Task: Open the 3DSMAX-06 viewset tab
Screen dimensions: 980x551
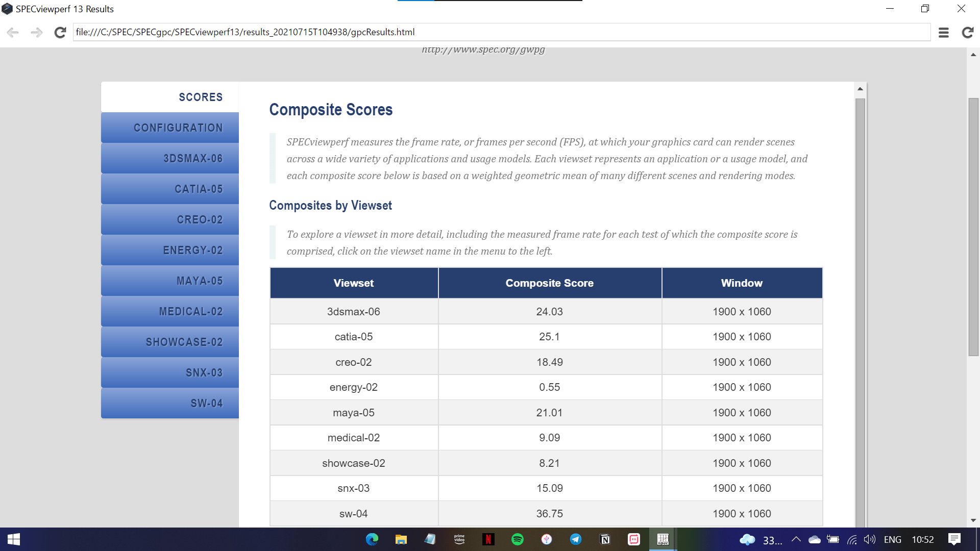Action: (x=170, y=158)
